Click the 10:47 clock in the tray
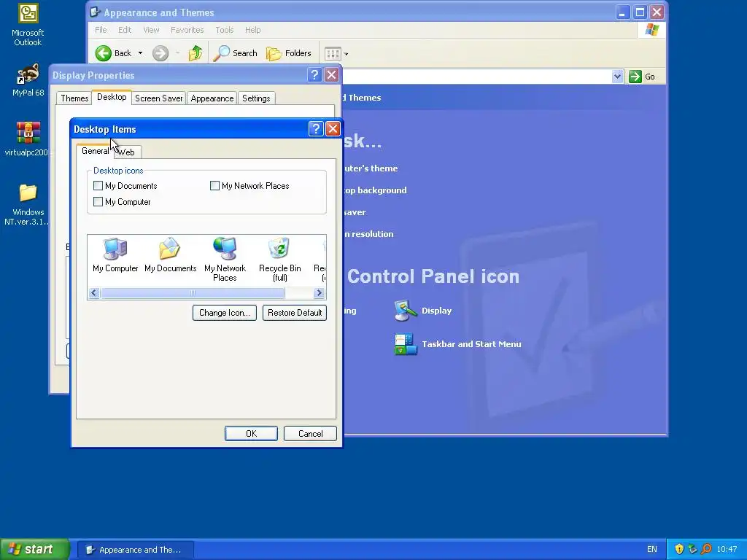This screenshot has width=747, height=560. point(727,549)
